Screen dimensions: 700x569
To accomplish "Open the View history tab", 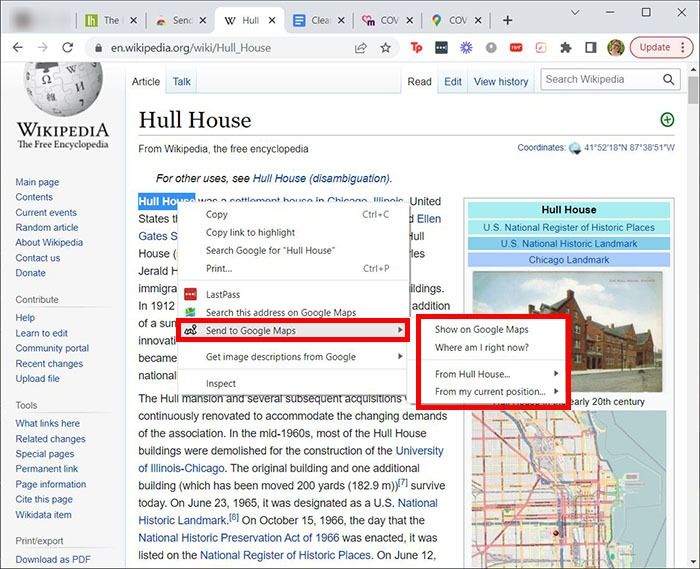I will click(x=501, y=82).
